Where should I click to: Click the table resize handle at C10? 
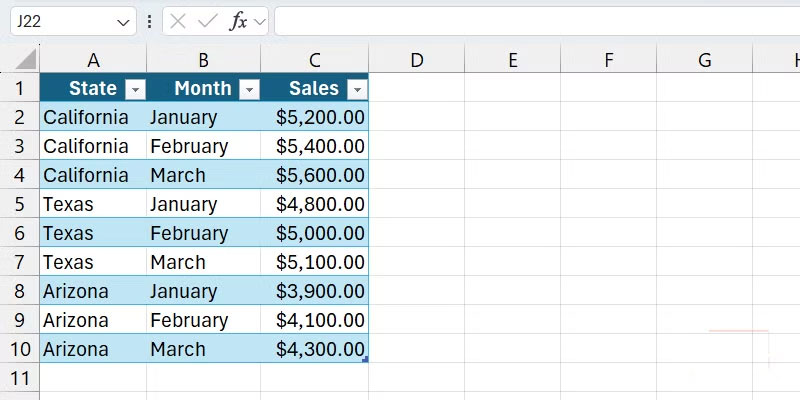point(365,359)
